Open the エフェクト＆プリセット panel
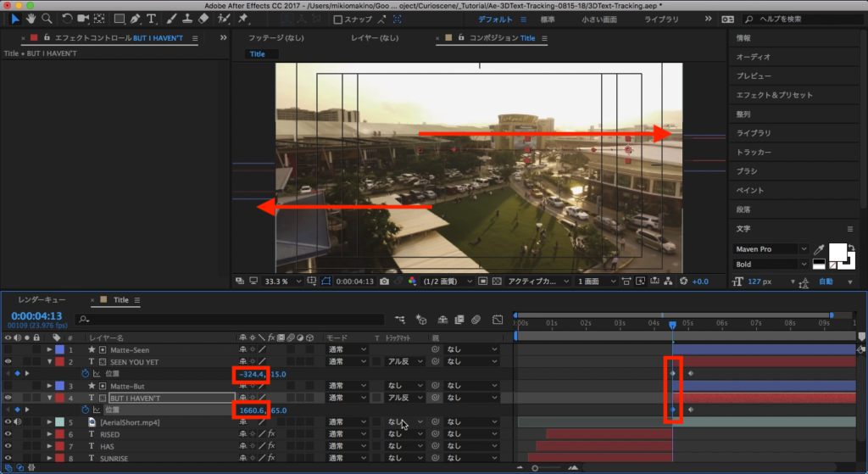 coord(774,96)
